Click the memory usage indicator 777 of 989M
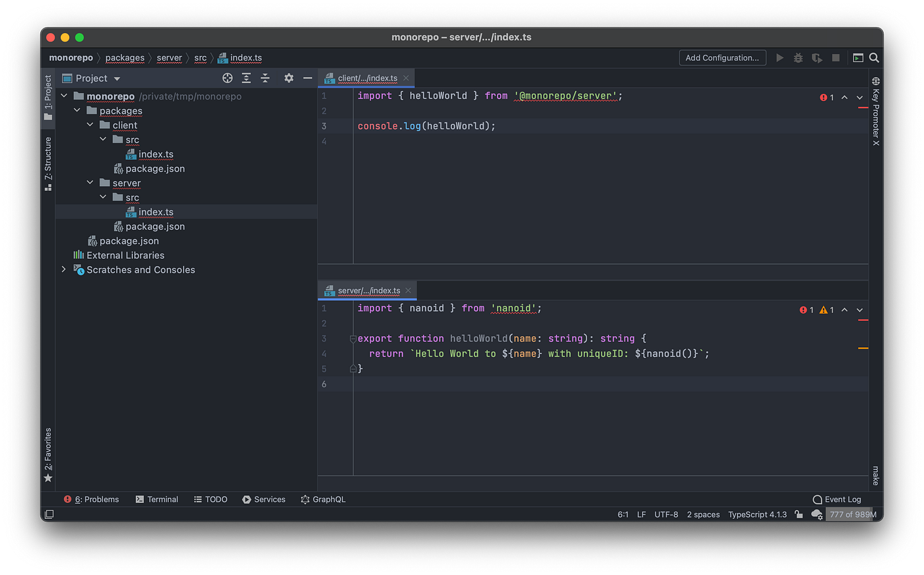The width and height of the screenshot is (924, 575). click(853, 514)
